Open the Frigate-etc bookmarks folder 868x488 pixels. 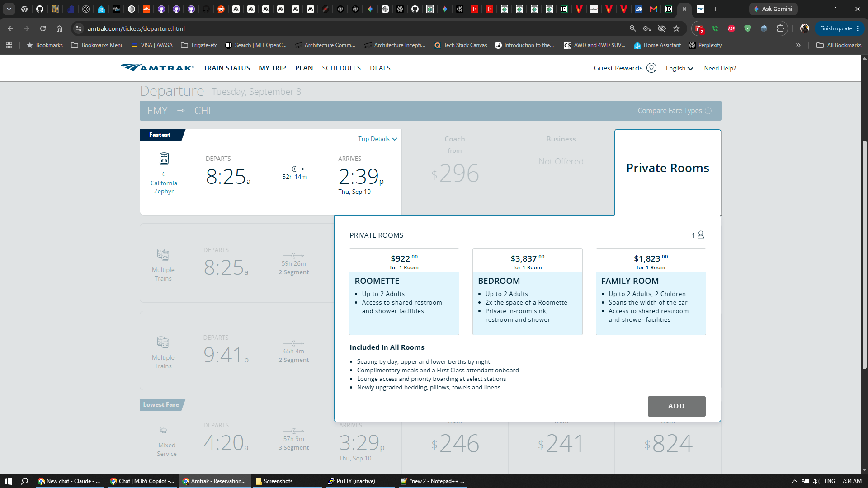(x=199, y=45)
